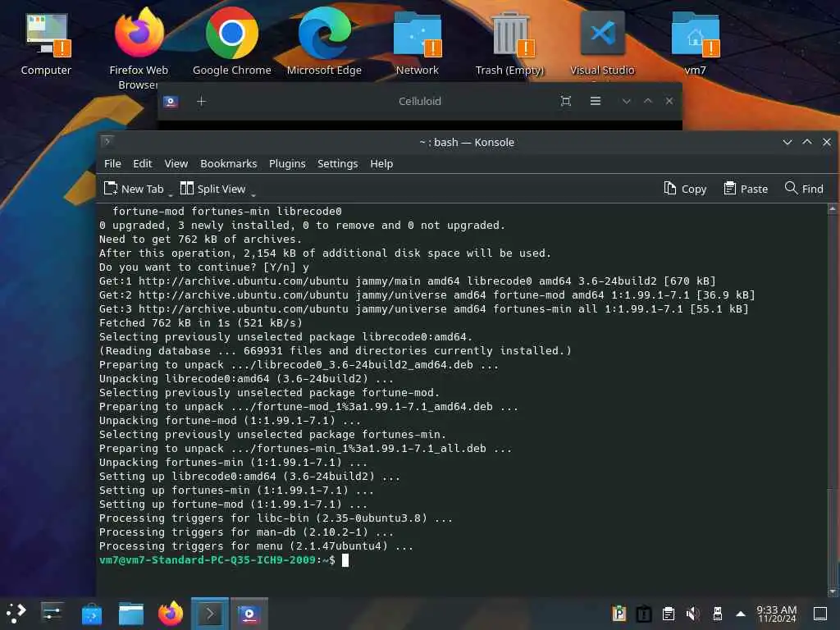The height and width of the screenshot is (630, 840).
Task: Click 'Do you want to continue? [Y/n] y'
Action: tap(204, 267)
